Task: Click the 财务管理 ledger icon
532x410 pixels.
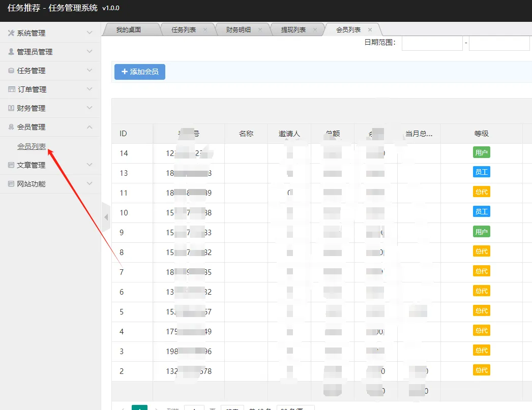Action: [x=11, y=108]
